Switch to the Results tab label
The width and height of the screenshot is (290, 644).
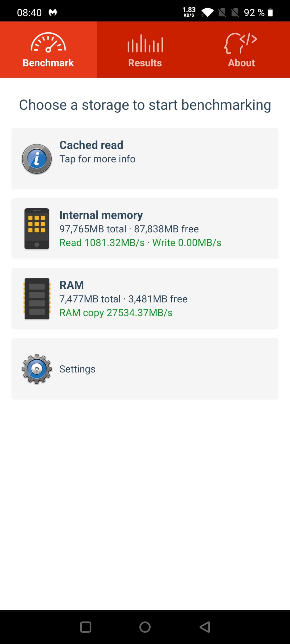tap(145, 63)
